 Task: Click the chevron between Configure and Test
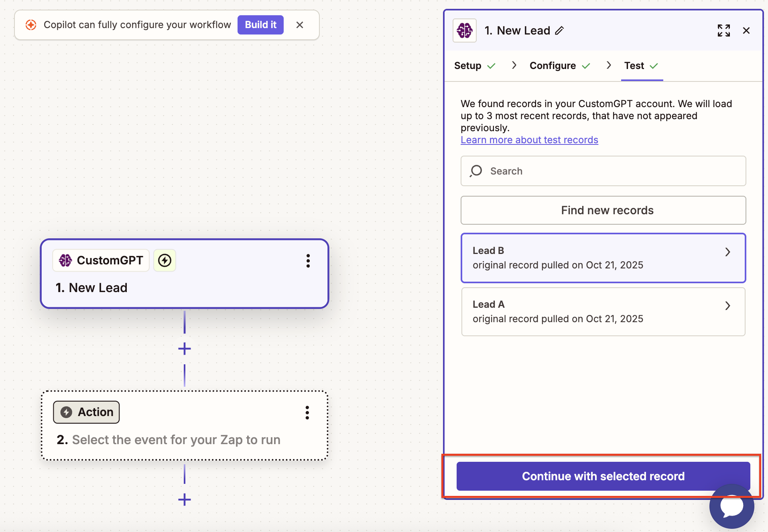point(609,65)
